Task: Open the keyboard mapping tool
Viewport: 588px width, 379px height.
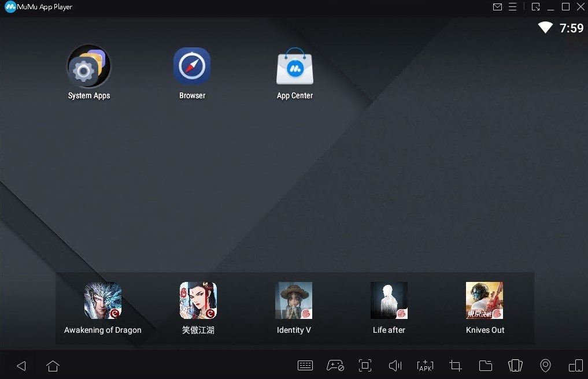Action: pos(305,366)
